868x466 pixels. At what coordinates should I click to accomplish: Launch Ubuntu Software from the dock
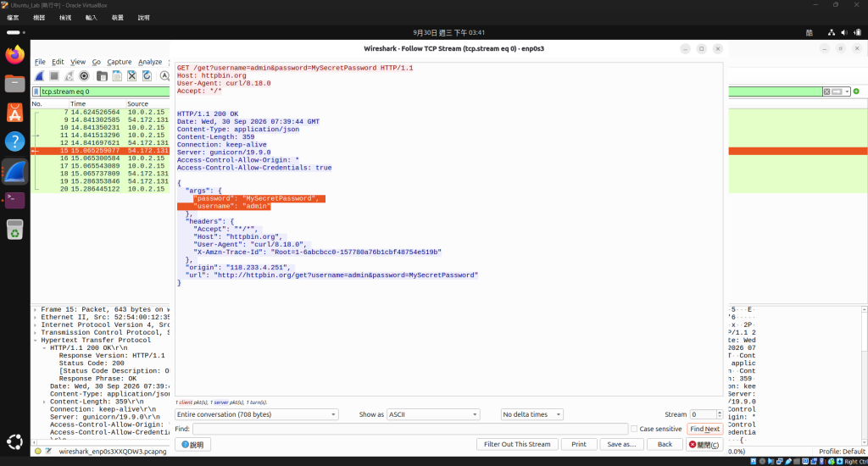15,113
